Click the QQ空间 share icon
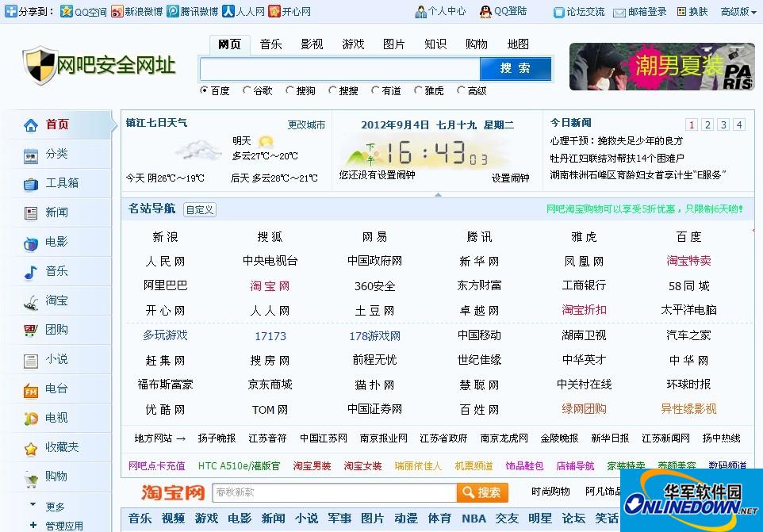 66,11
